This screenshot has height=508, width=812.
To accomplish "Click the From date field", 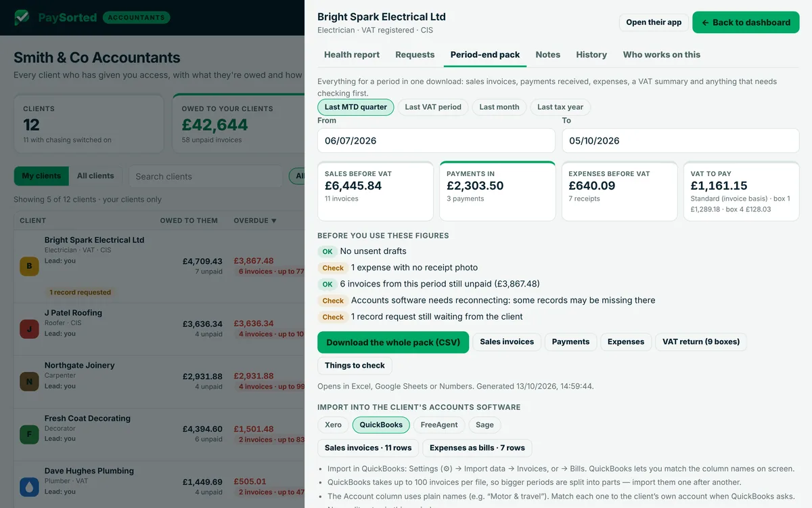I will [436, 141].
